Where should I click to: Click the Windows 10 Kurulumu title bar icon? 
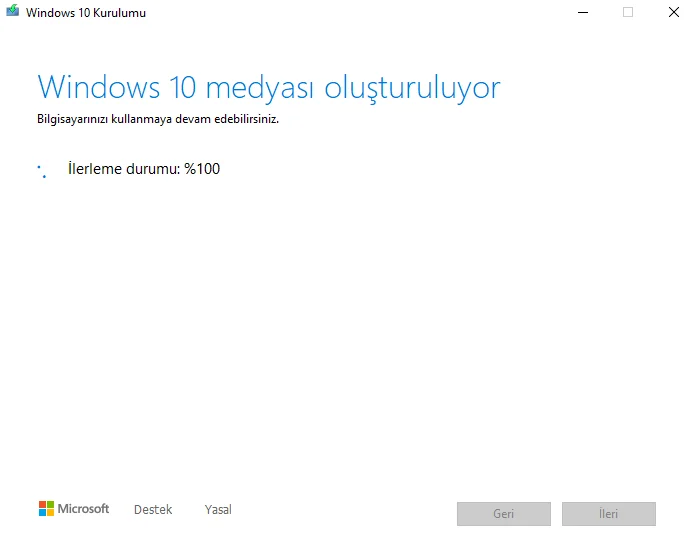click(12, 10)
